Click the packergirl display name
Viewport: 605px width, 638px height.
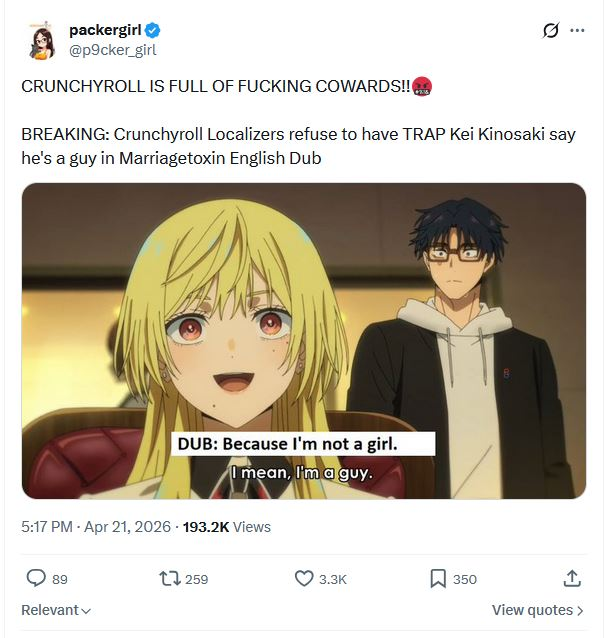[105, 30]
